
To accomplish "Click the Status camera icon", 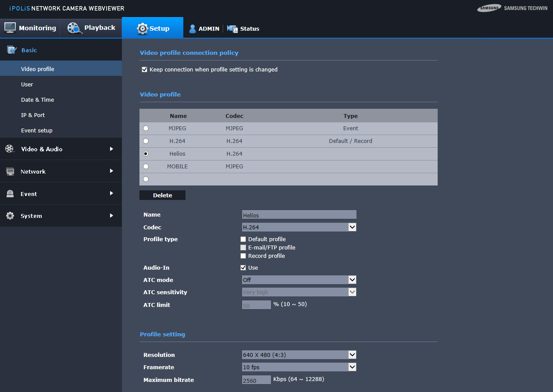I will pos(232,29).
